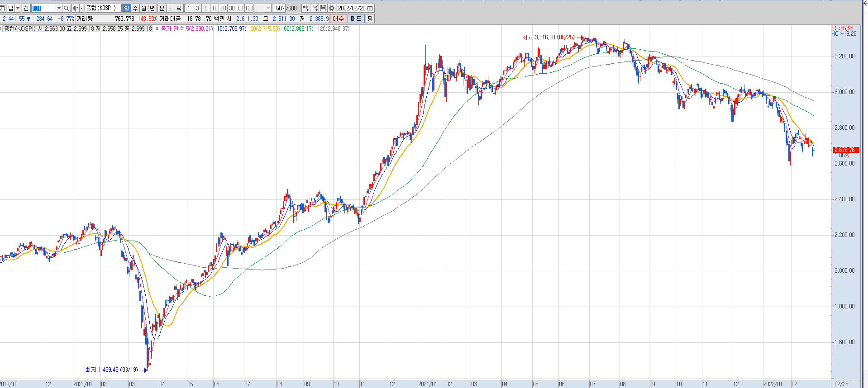Click the HC:-19.28 label at top right
The width and height of the screenshot is (868, 388).
tap(844, 33)
